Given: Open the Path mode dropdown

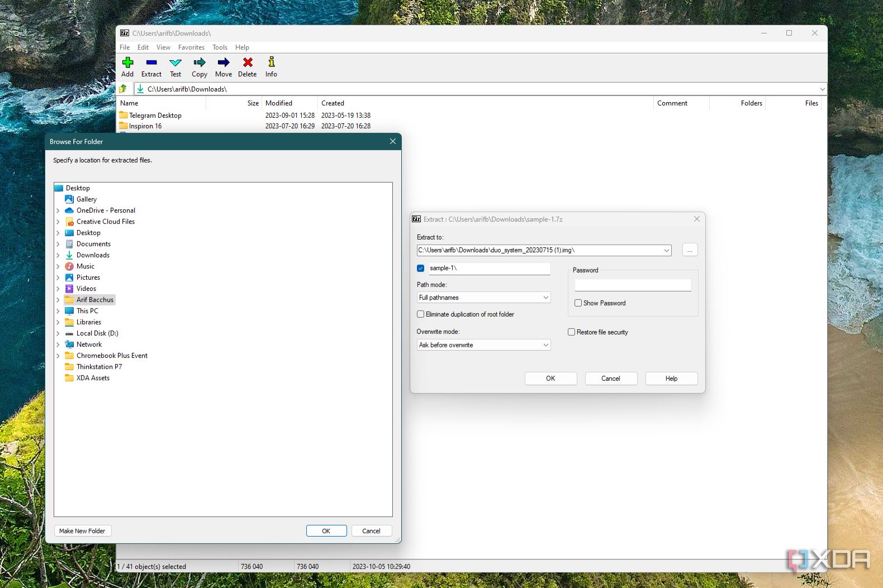Looking at the screenshot, I should [484, 298].
